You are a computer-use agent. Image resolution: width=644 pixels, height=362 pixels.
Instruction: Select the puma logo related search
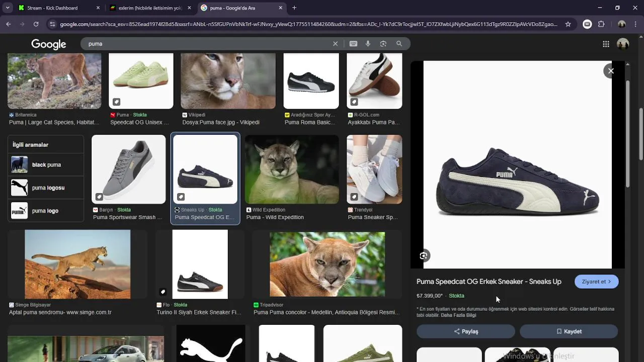(x=46, y=211)
